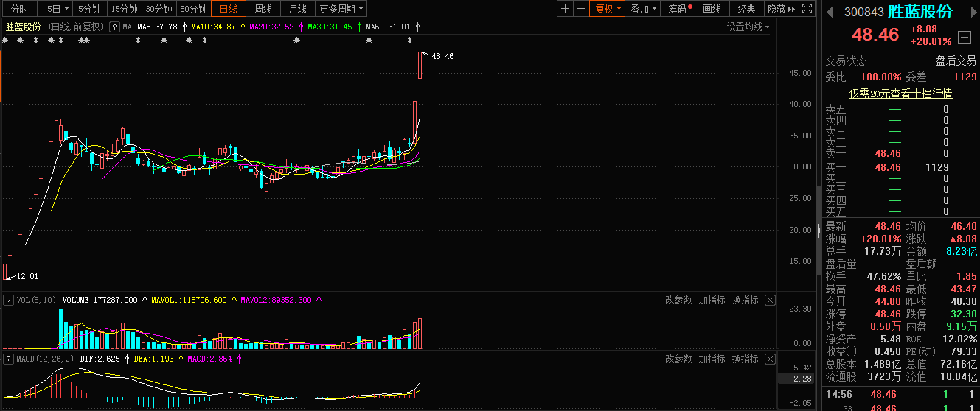Click the 换手 47.62% value
The width and height of the screenshot is (980, 411).
[x=885, y=277]
